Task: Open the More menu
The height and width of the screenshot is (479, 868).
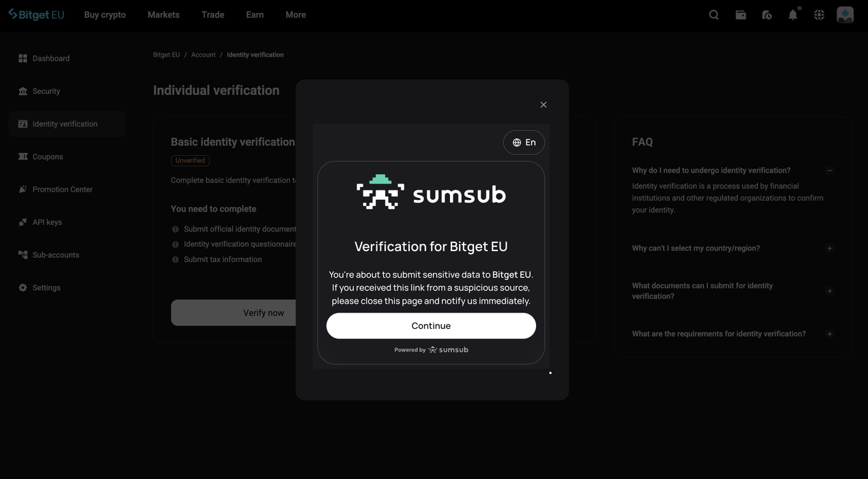Action: click(296, 14)
